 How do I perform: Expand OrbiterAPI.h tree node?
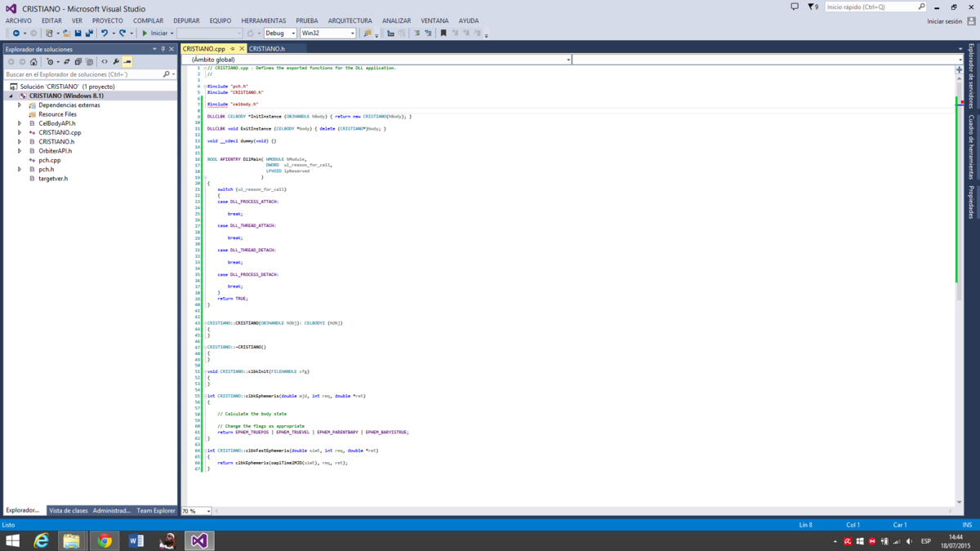click(x=20, y=151)
